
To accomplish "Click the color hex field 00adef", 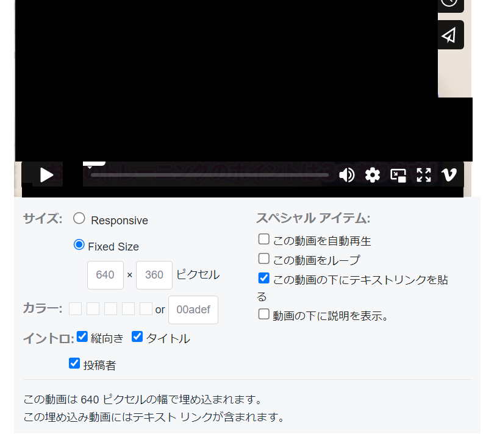I will tap(193, 310).
